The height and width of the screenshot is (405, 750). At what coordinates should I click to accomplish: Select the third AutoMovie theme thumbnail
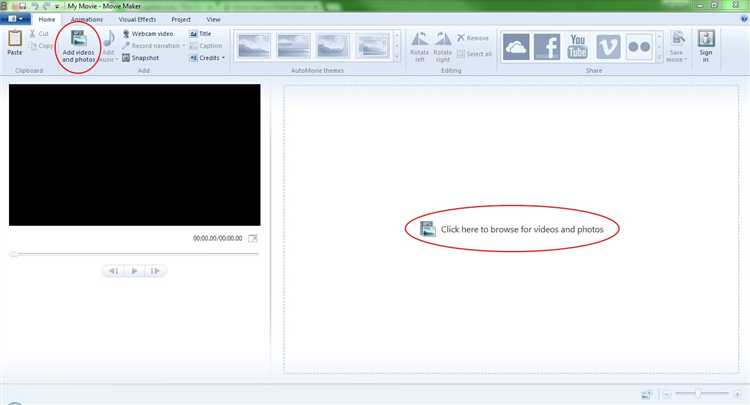point(332,46)
